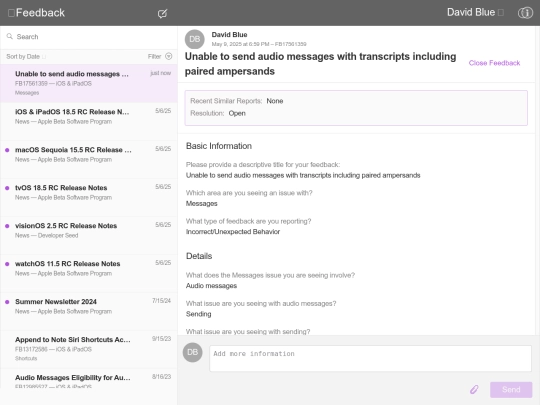Select Unable to send audio messages feedback
The width and height of the screenshot is (540, 405).
click(89, 83)
